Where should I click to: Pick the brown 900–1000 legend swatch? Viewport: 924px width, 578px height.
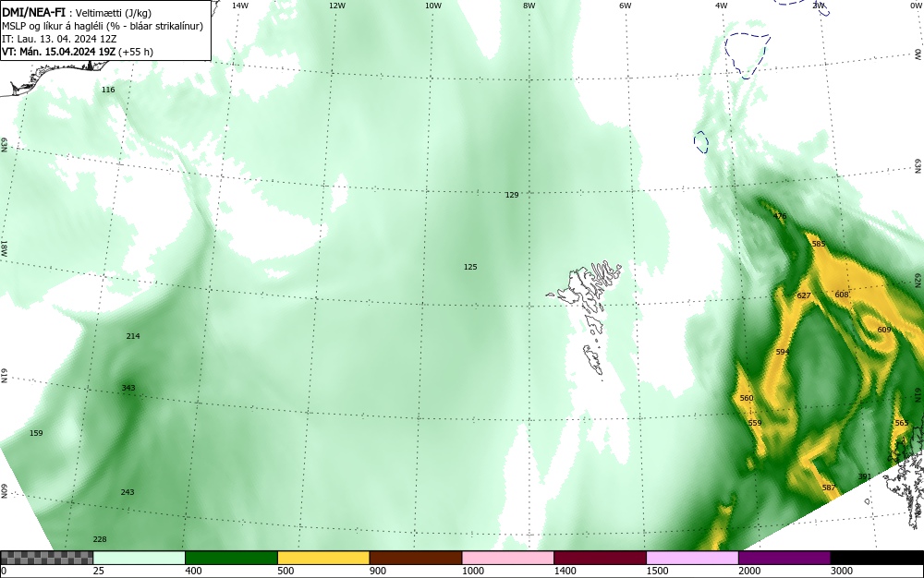(416, 558)
